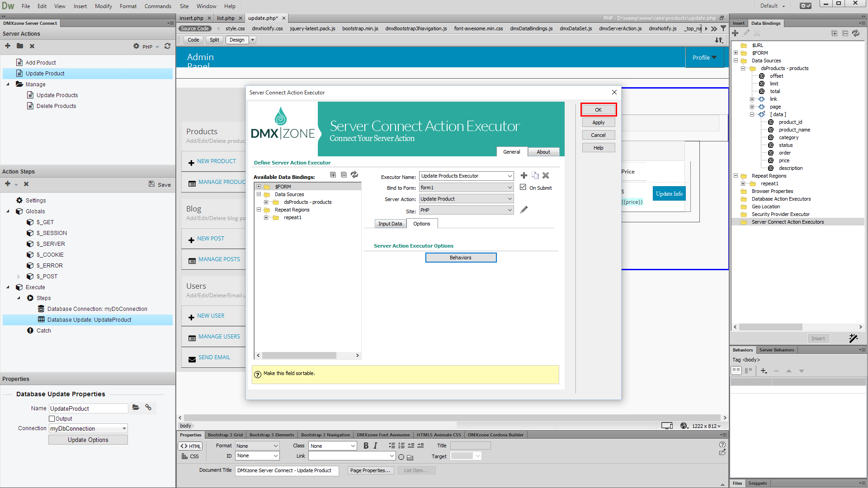Open Bind to Form dropdown

coord(510,188)
